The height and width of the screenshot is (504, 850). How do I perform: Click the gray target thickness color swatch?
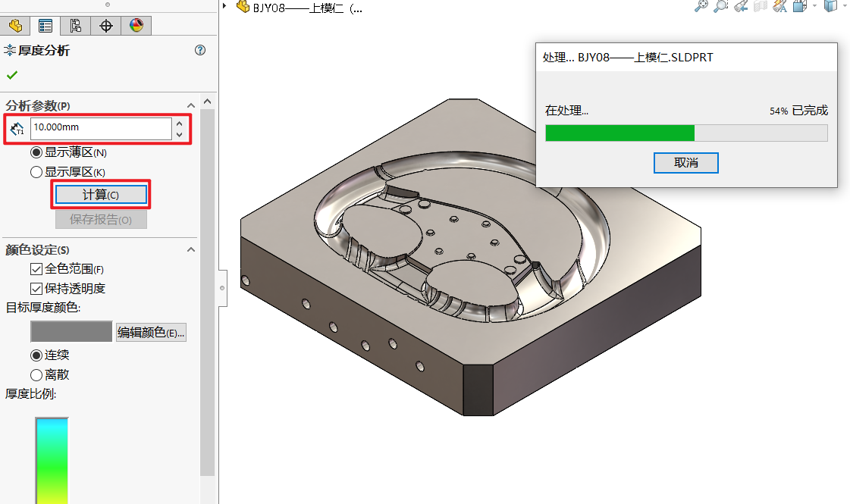pyautogui.click(x=71, y=332)
